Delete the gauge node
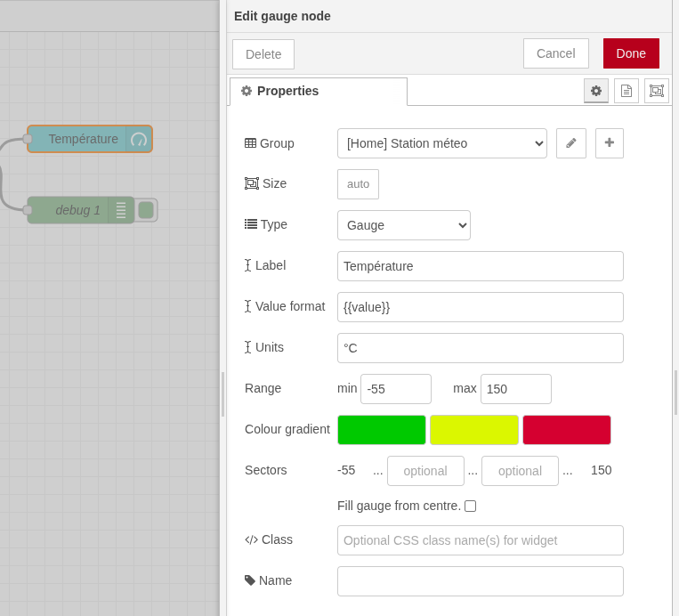This screenshot has height=616, width=679. click(263, 54)
